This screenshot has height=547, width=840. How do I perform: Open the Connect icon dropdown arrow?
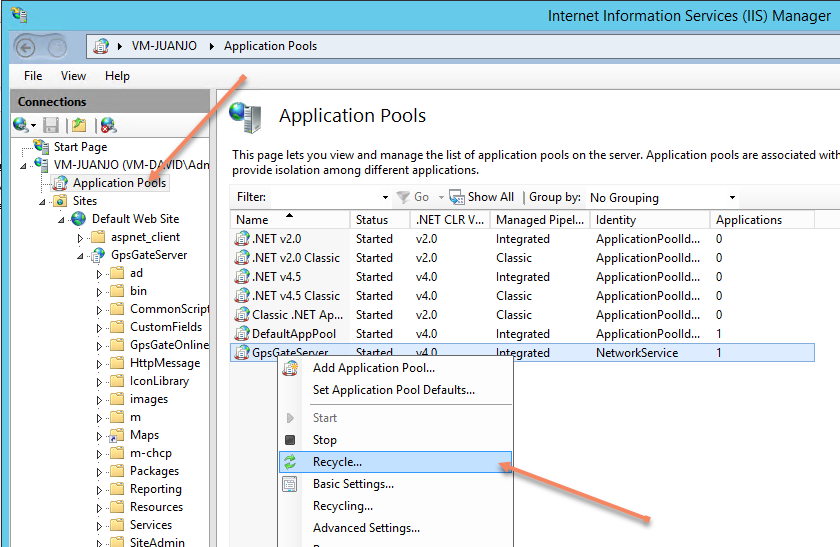pos(33,125)
